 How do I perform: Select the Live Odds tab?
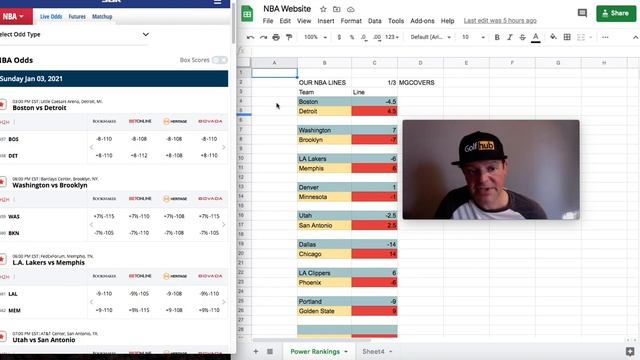[x=51, y=16]
